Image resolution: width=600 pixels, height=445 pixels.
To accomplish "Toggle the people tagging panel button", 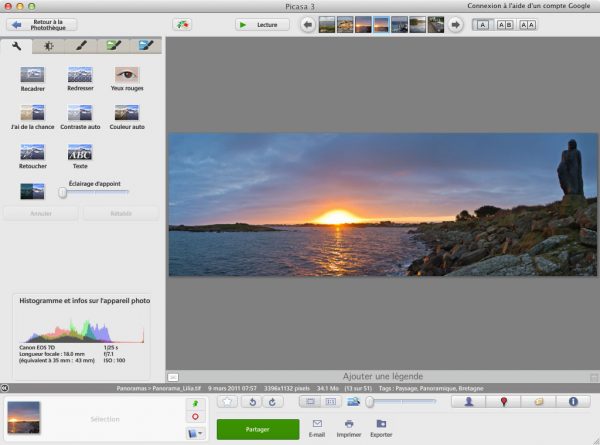I will click(x=468, y=402).
